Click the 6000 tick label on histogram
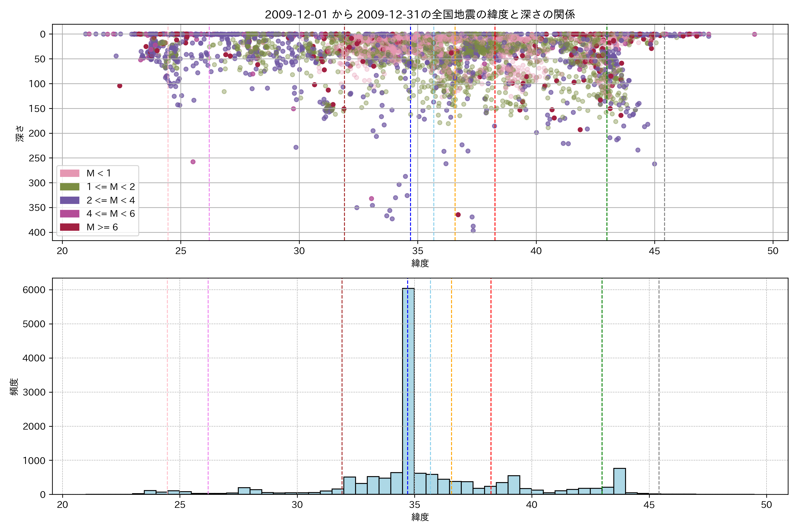The image size is (798, 532). [x=34, y=290]
